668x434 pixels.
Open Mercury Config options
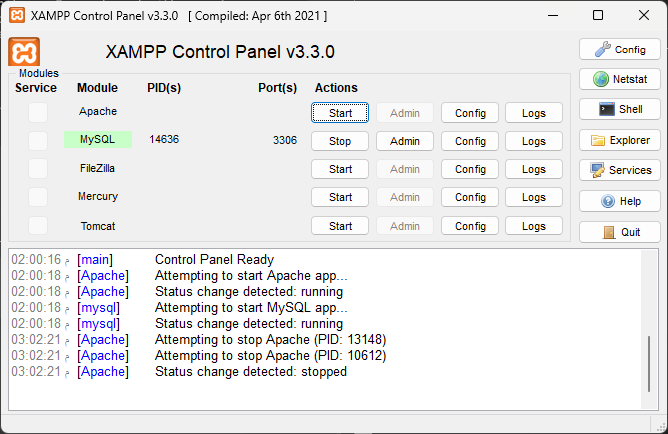pos(470,197)
